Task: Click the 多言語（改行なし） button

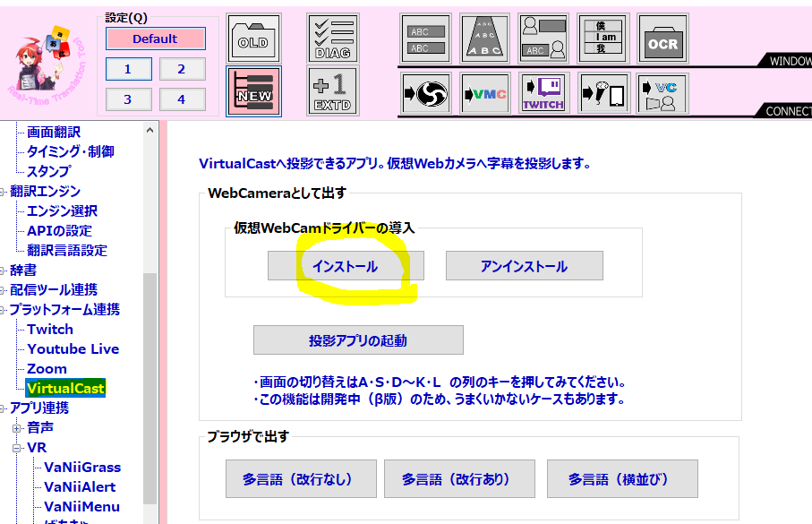Action: pyautogui.click(x=301, y=479)
